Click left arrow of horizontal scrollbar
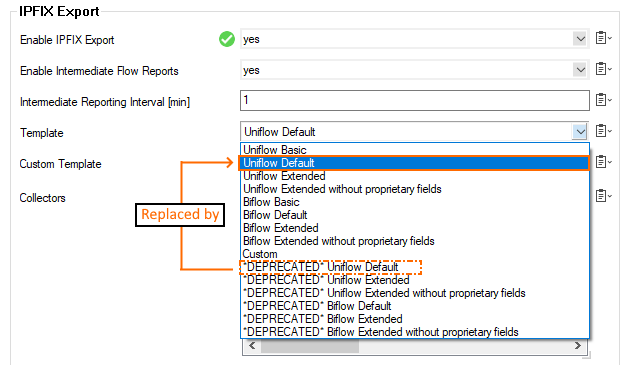Screen dimensions: 632x365 coord(252,346)
